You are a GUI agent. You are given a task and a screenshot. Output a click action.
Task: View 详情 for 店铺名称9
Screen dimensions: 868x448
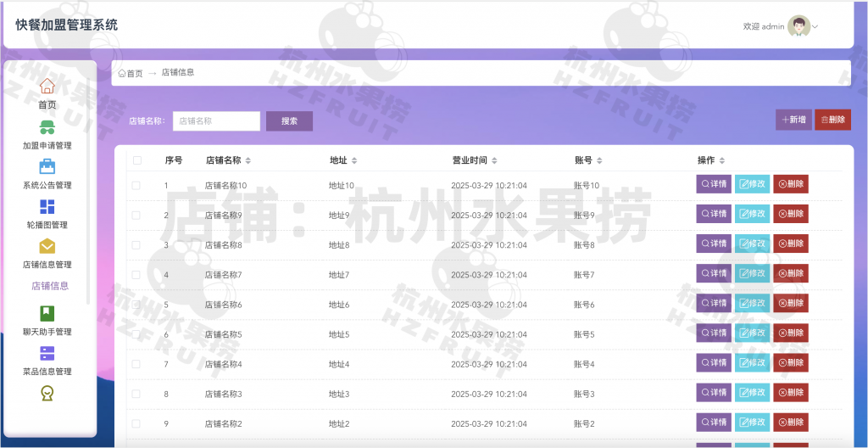(x=714, y=214)
